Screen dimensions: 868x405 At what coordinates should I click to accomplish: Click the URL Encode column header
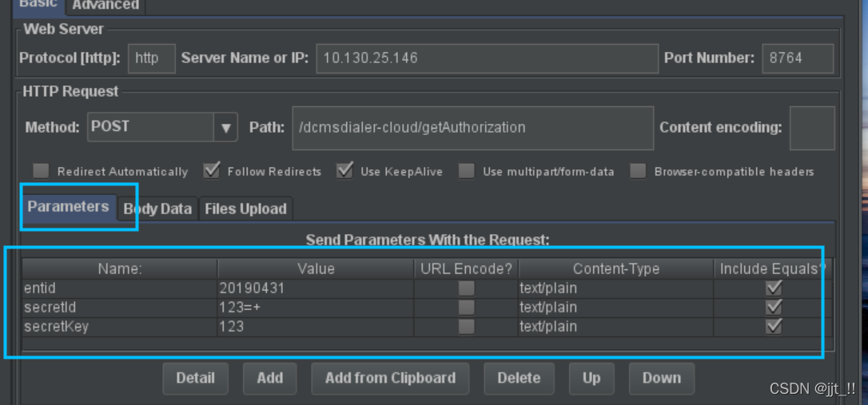466,269
